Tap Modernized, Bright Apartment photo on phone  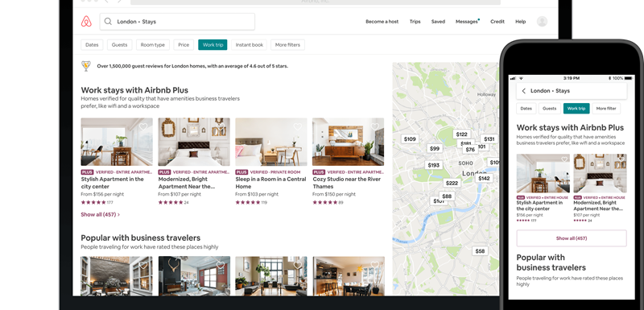[600, 173]
